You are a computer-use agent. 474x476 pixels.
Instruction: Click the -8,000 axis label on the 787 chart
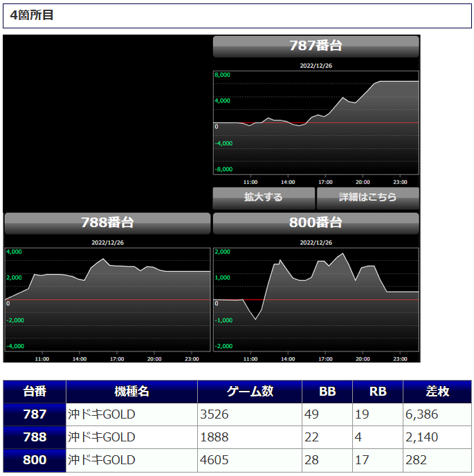224,170
